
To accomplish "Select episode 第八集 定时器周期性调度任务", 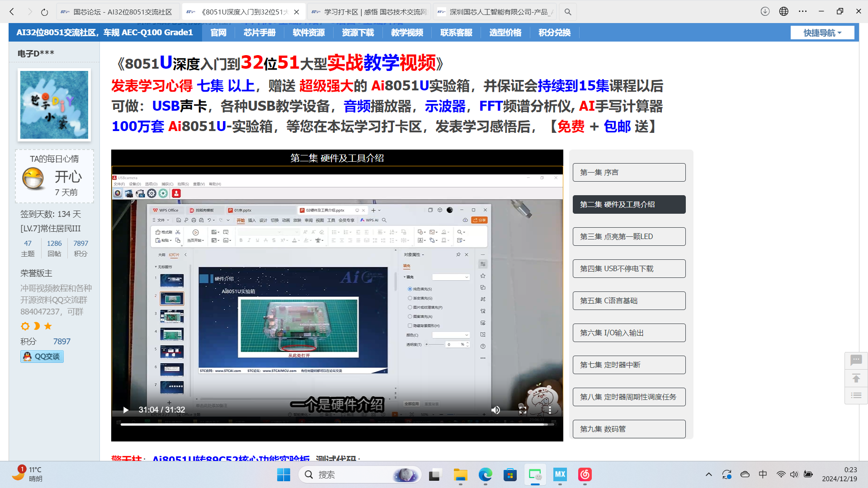I will [x=629, y=397].
